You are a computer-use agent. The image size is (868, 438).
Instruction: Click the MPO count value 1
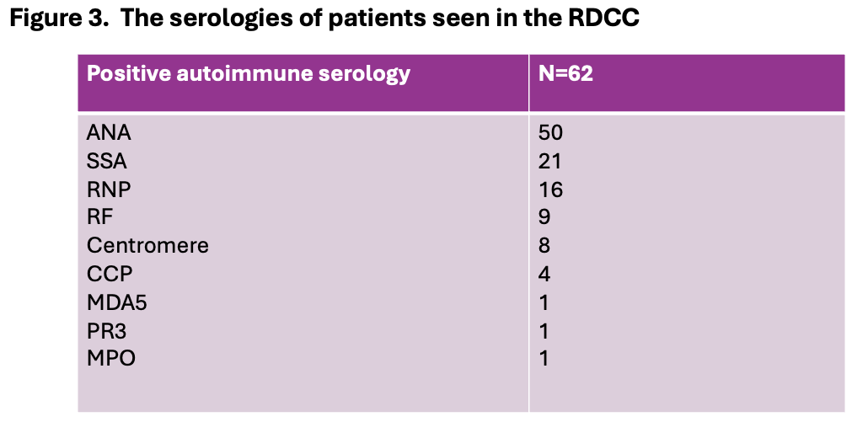click(544, 358)
